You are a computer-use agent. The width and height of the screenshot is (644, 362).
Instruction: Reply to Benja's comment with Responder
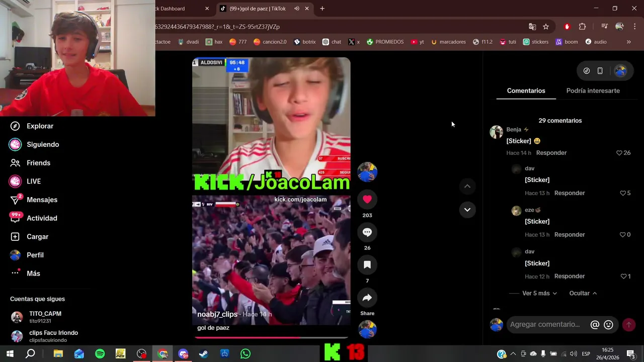point(551,153)
